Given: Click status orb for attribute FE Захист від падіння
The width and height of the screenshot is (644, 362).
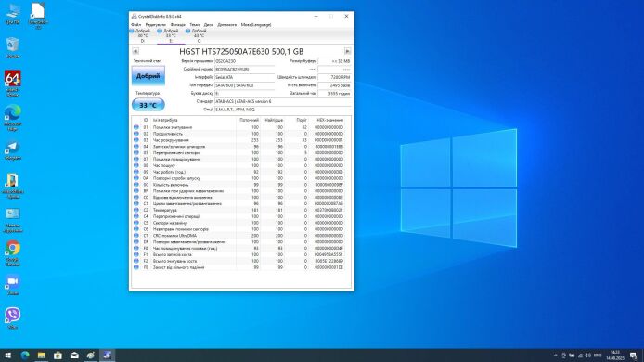Looking at the screenshot, I should pos(136,267).
